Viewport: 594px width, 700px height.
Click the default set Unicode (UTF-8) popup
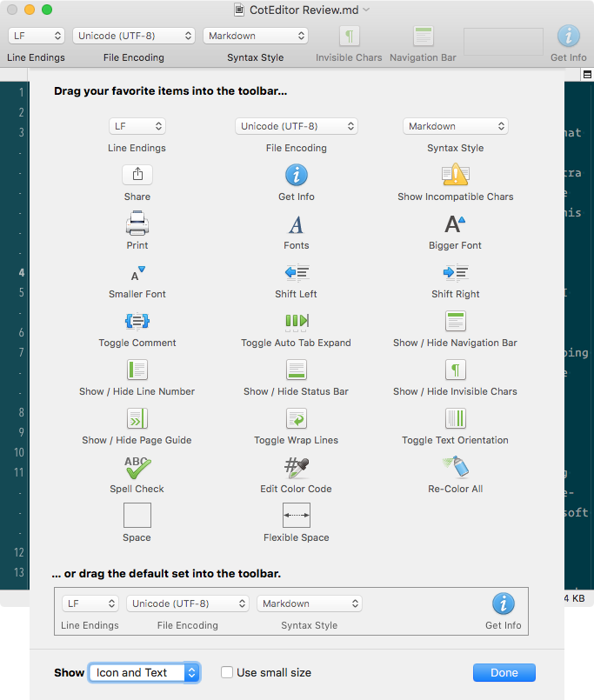click(188, 603)
